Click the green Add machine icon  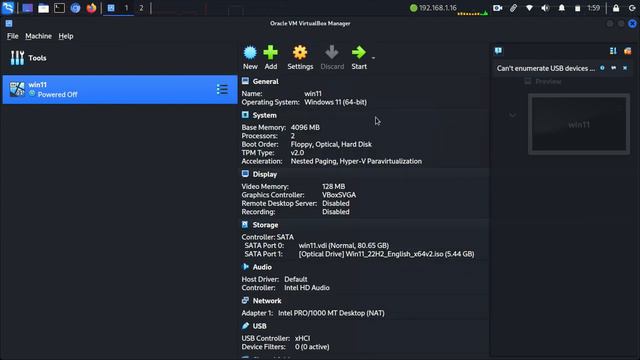pyautogui.click(x=271, y=53)
